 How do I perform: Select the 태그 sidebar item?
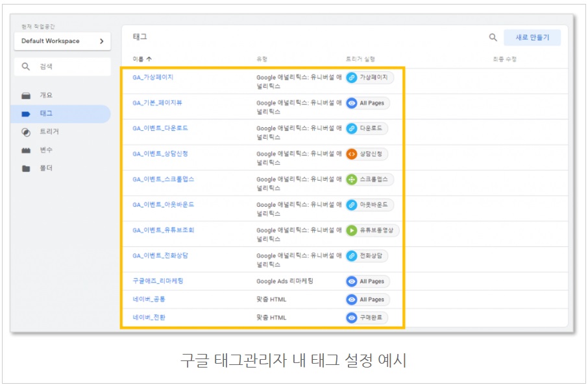(x=60, y=113)
